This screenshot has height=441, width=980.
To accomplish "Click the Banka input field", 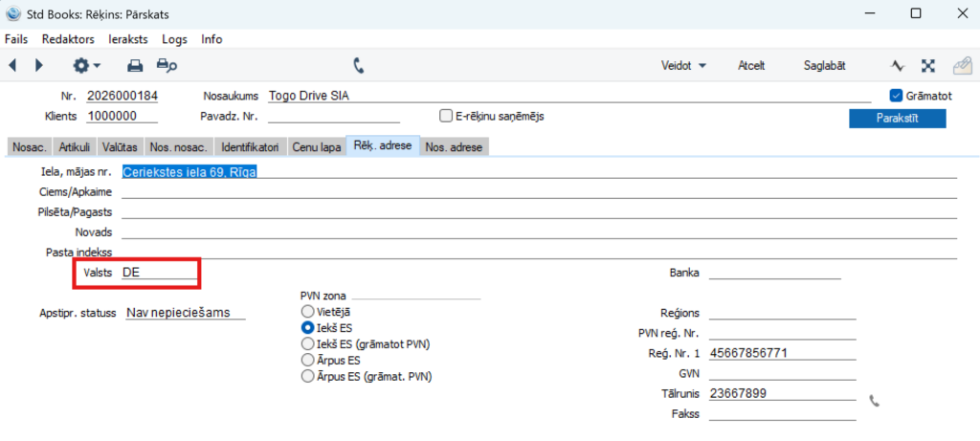I will coord(775,273).
